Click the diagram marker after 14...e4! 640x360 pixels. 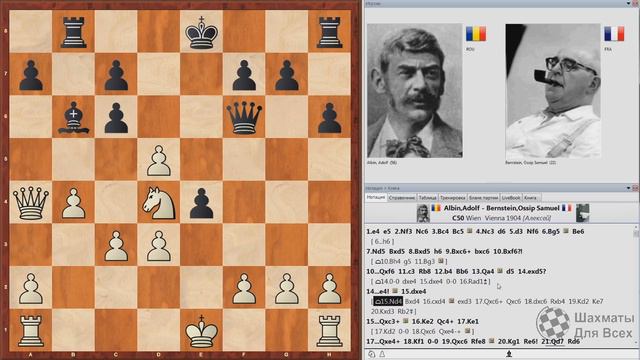pos(395,291)
